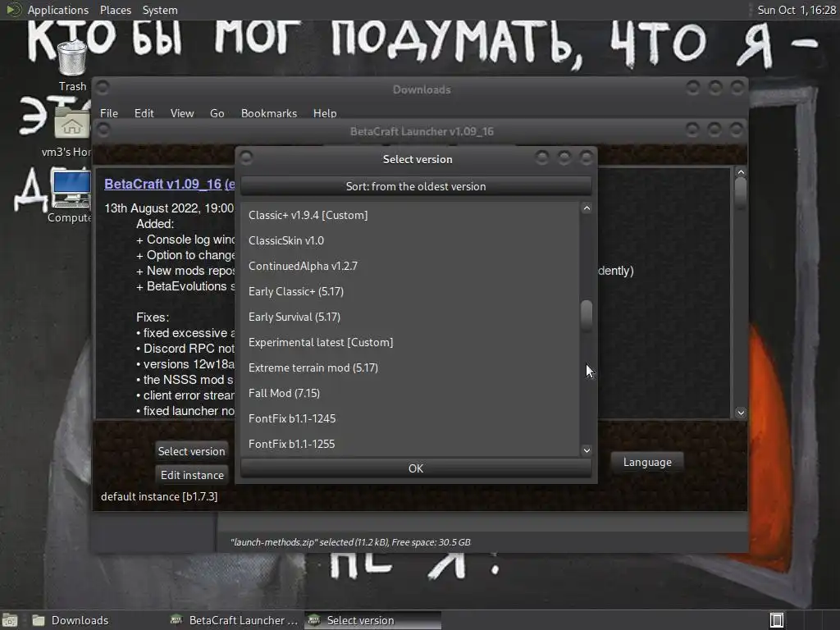Toggle sort order button 'from the oldest version'
The width and height of the screenshot is (840, 630).
[416, 186]
